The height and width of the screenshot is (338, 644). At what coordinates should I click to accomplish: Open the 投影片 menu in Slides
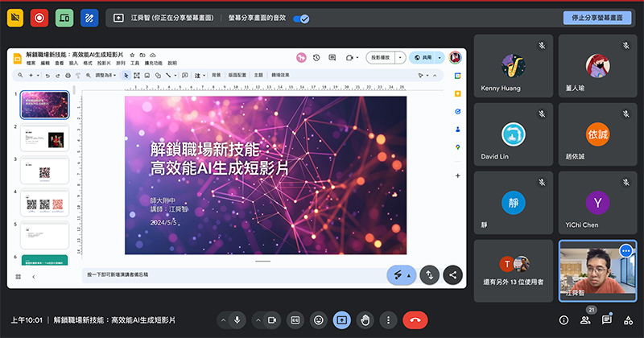click(x=104, y=64)
